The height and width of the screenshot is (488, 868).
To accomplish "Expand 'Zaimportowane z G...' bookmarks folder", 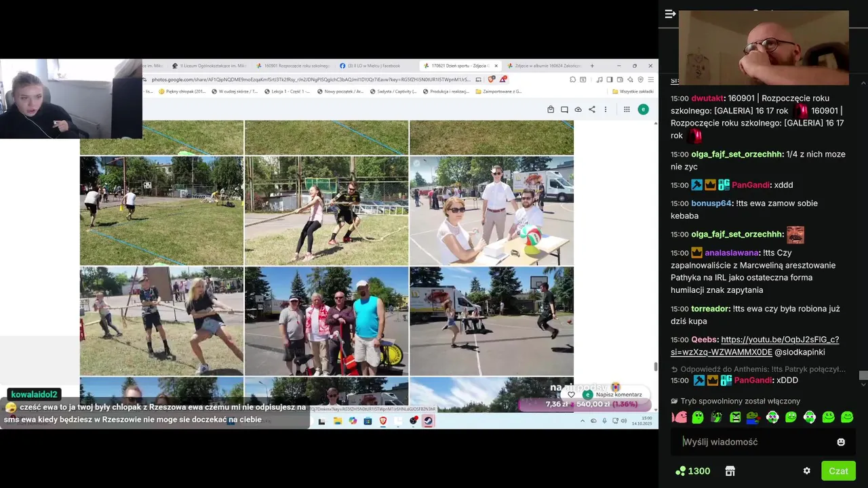I will [x=497, y=91].
